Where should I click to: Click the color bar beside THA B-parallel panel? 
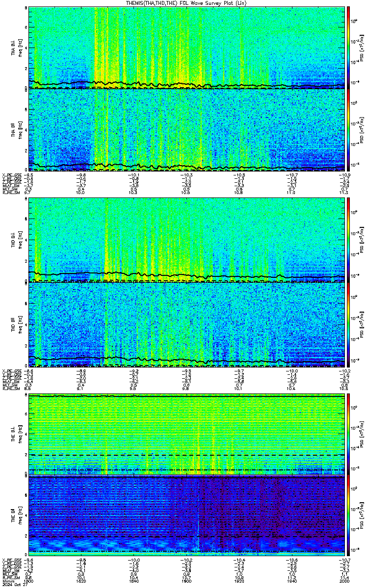pos(349,130)
